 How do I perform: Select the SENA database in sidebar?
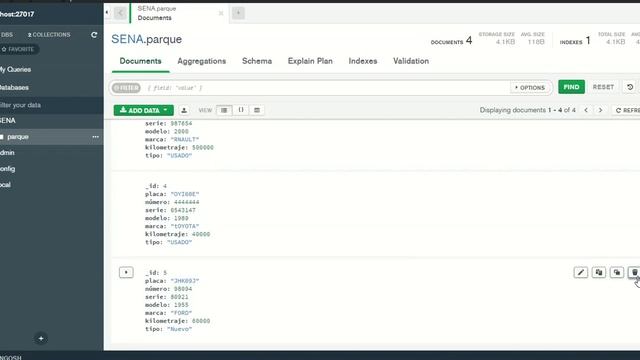click(x=8, y=121)
